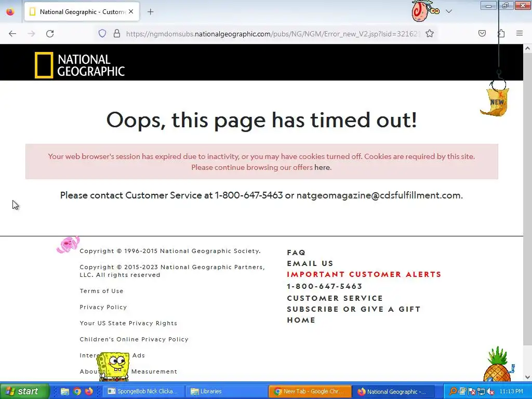Open the Windows start menu
This screenshot has height=399, width=532.
click(25, 391)
